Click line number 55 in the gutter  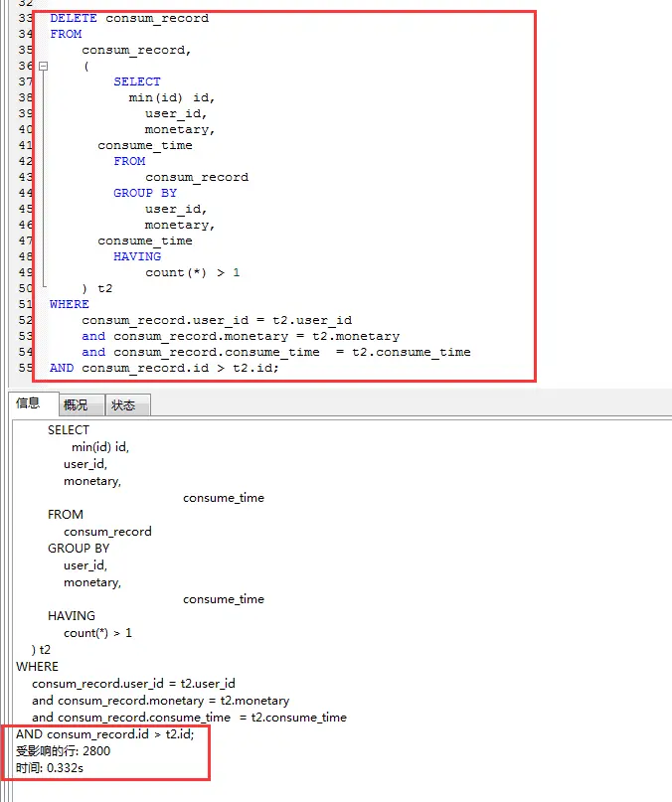coord(25,368)
